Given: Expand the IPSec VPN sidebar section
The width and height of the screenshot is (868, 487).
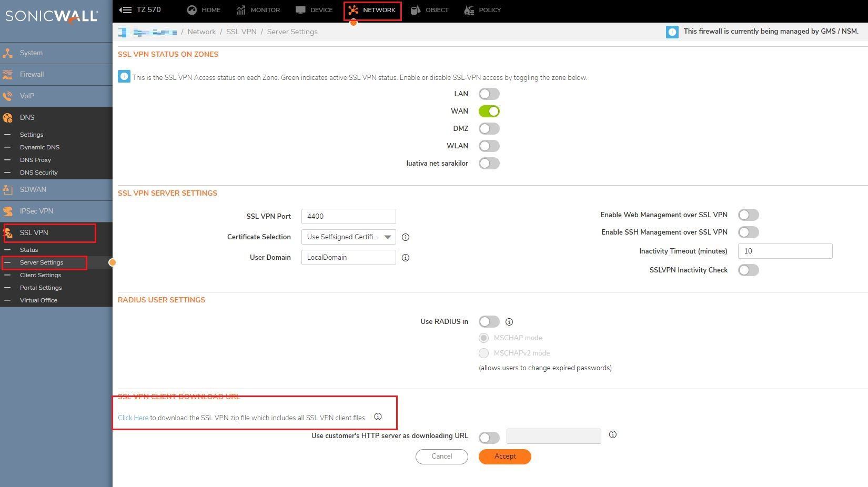Looking at the screenshot, I should [x=56, y=211].
